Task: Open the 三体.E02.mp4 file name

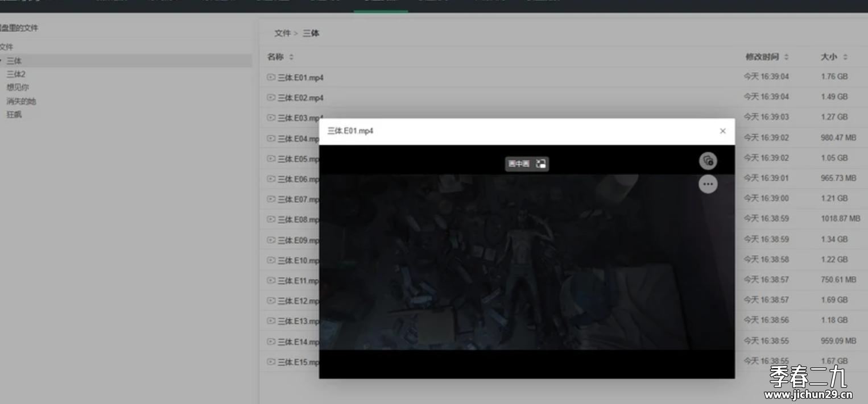Action: pos(301,98)
